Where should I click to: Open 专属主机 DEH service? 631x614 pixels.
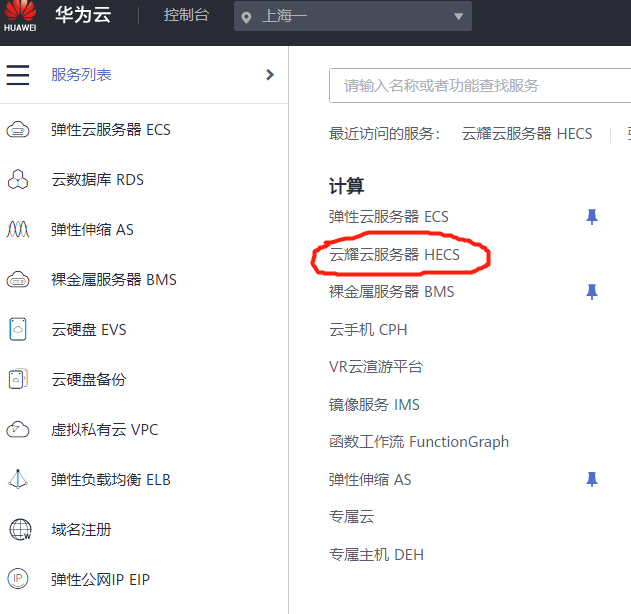point(376,554)
